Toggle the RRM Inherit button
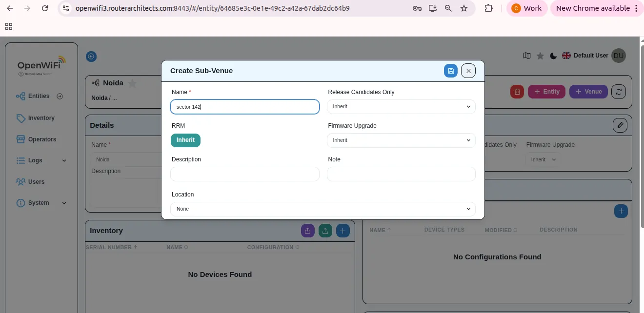The height and width of the screenshot is (313, 644). [185, 140]
